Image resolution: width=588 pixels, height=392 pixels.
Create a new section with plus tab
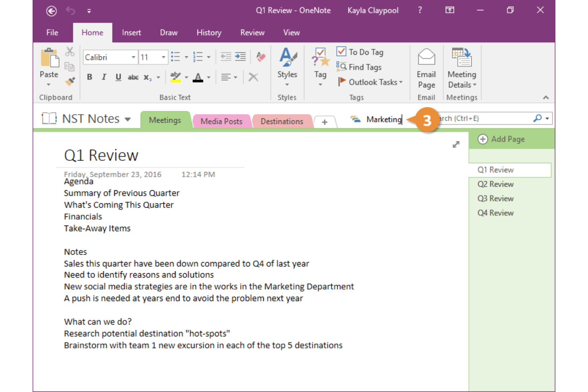[x=325, y=122]
